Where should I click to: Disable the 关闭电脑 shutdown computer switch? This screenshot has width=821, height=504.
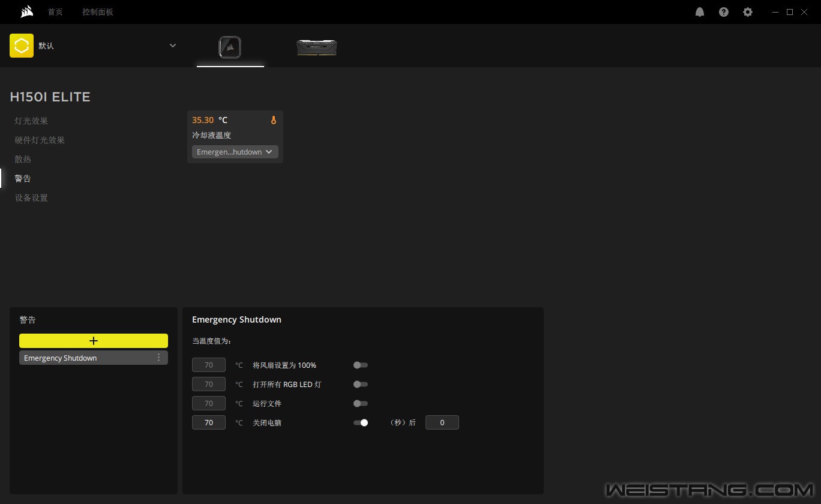(360, 422)
